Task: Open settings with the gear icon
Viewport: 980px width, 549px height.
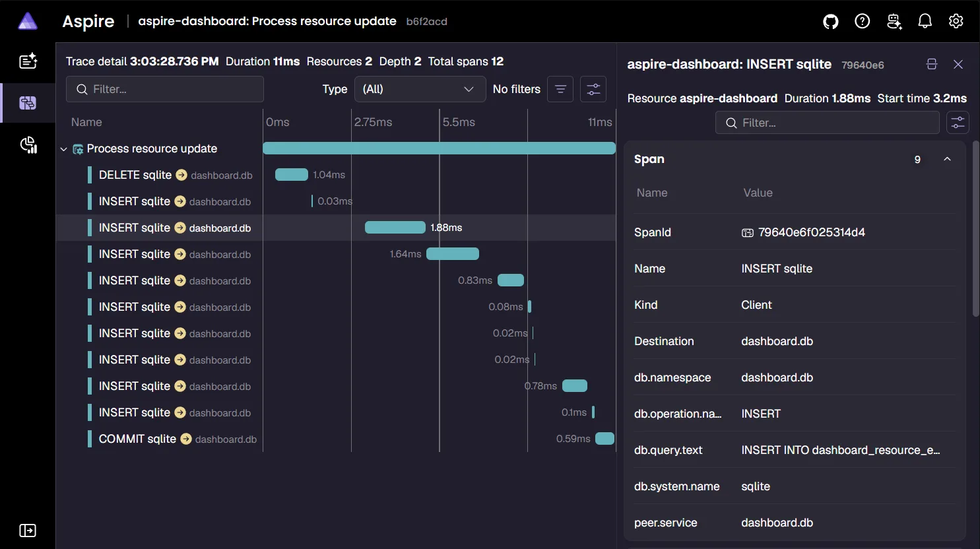Action: [956, 21]
